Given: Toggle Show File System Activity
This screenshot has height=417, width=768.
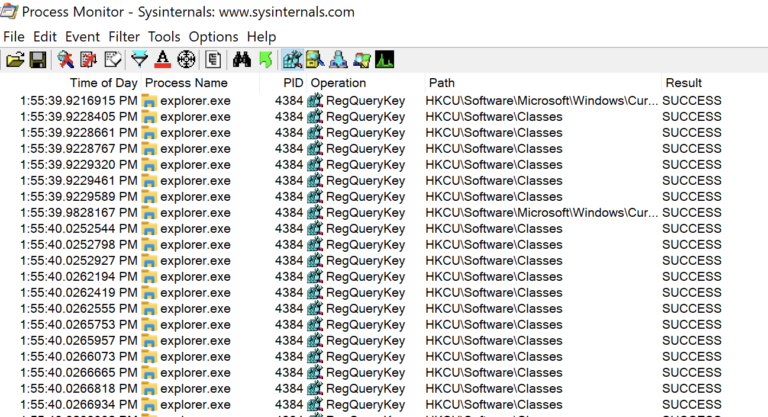Looking at the screenshot, I should click(315, 60).
